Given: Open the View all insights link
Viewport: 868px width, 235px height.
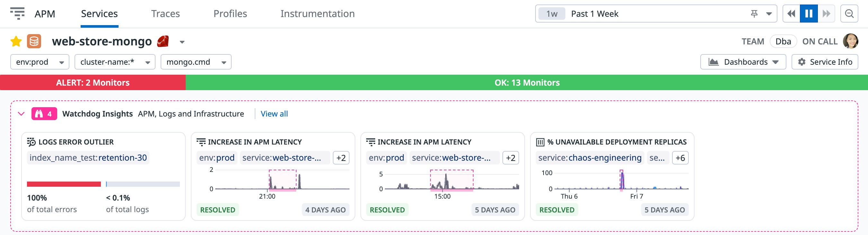Looking at the screenshot, I should 274,114.
